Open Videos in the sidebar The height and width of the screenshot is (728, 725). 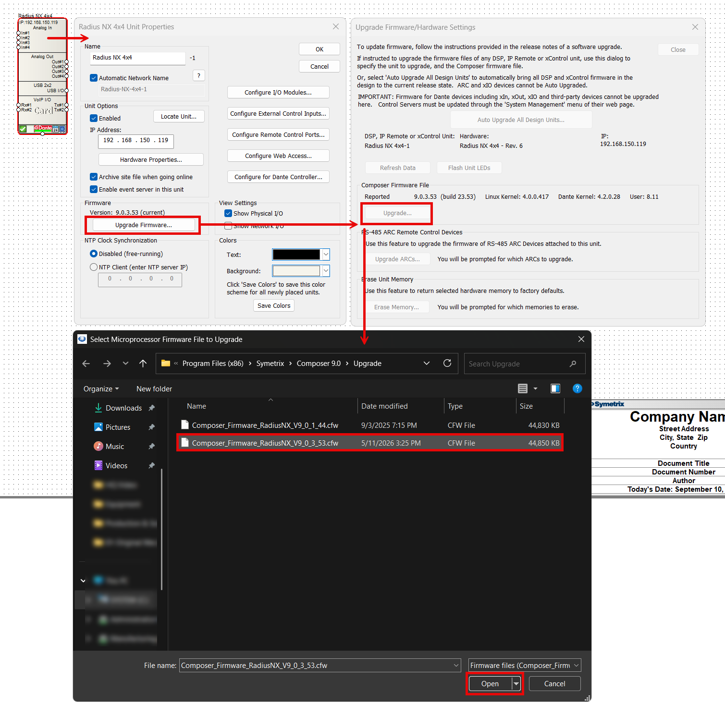coord(116,466)
